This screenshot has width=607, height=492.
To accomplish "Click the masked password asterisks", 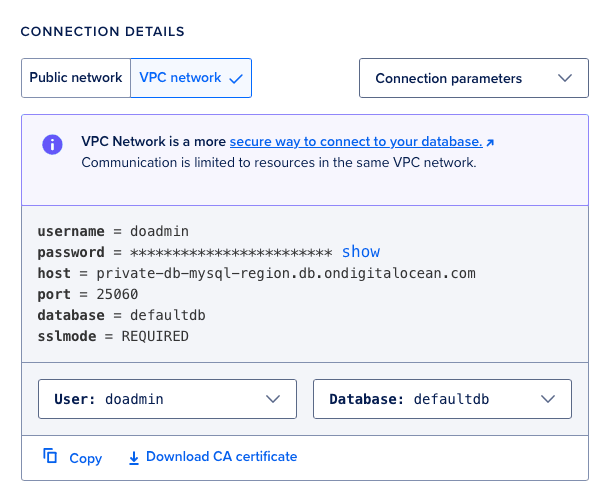I will 231,252.
